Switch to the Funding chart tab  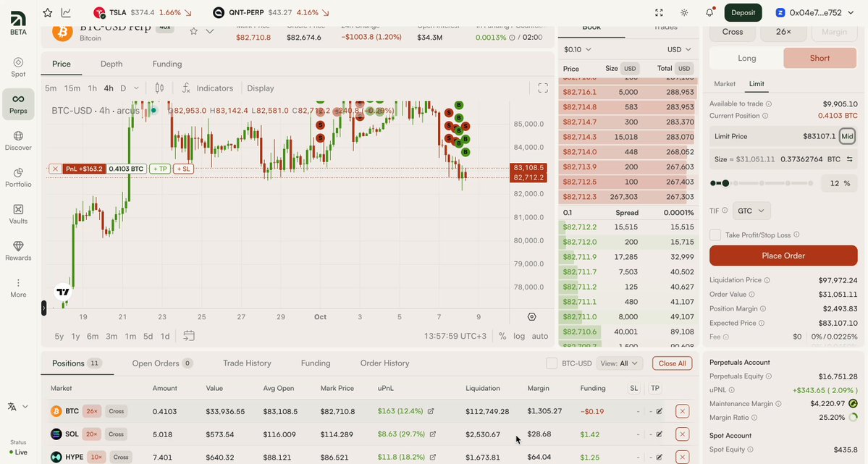pyautogui.click(x=167, y=64)
